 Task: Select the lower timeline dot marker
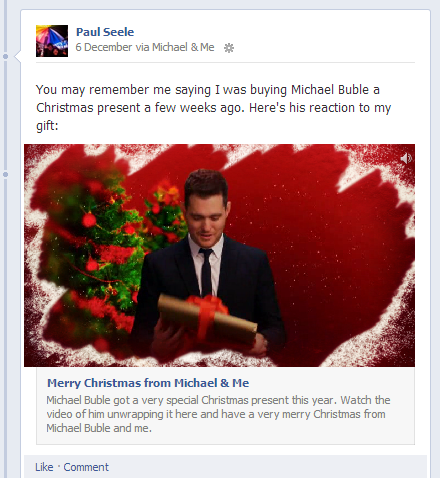click(5, 174)
